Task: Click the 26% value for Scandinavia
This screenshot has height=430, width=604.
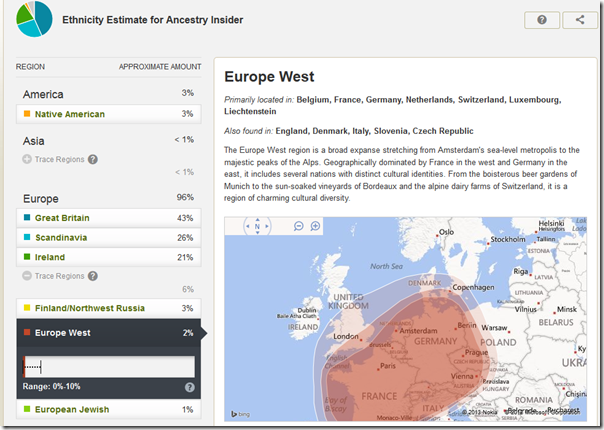Action: 185,238
